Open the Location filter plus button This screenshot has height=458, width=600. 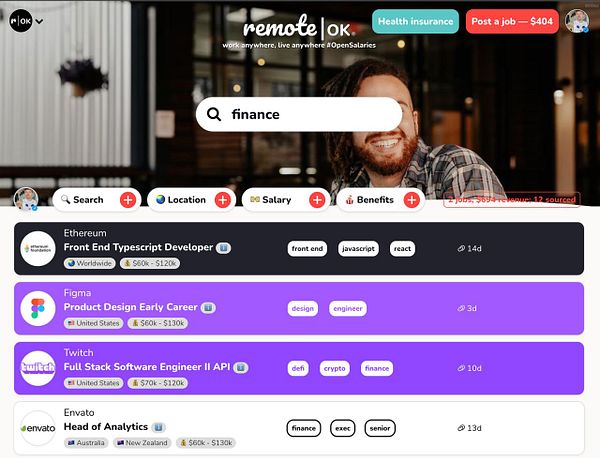(x=222, y=200)
